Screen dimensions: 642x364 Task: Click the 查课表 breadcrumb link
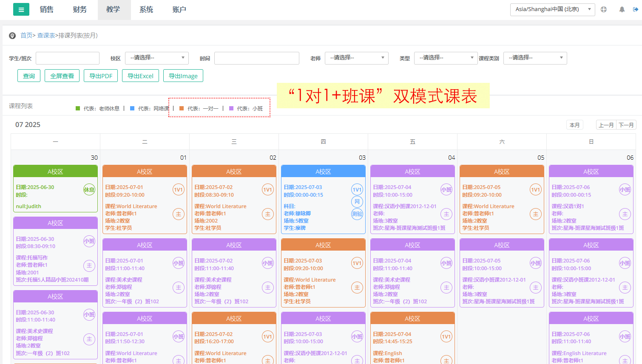[x=46, y=36]
